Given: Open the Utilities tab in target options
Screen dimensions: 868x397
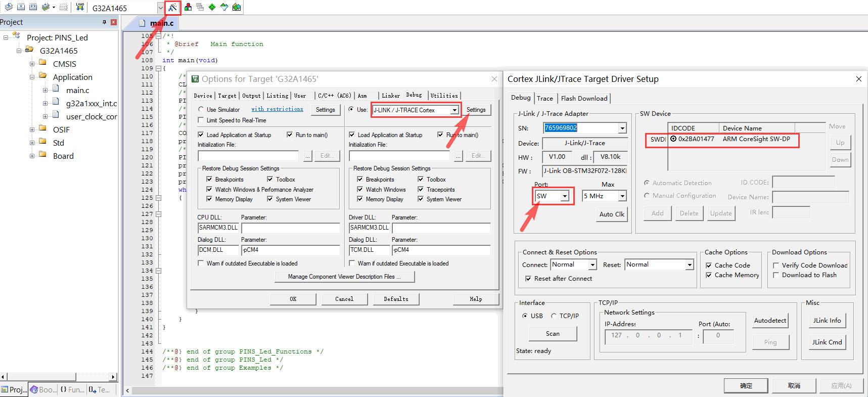Looking at the screenshot, I should 444,96.
